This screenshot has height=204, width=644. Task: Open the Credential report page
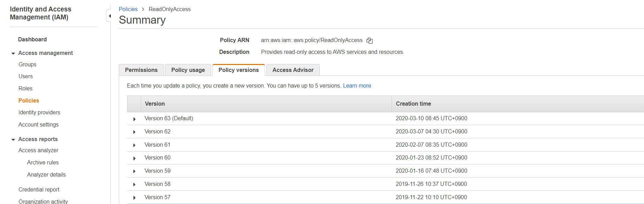click(x=39, y=189)
